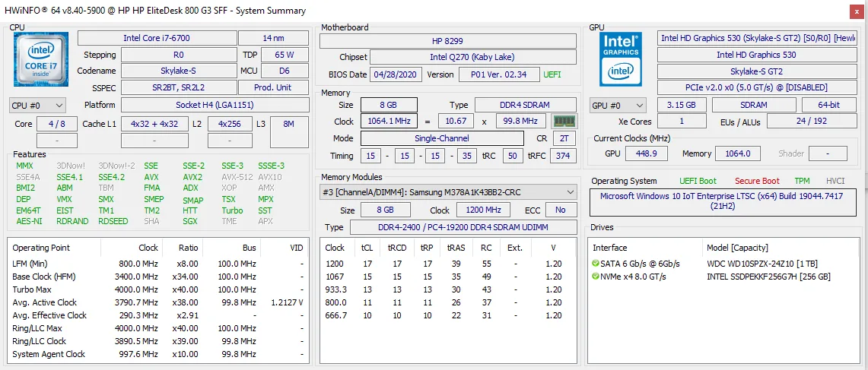Click the GPU memory 3.15 GB field

(x=682, y=105)
